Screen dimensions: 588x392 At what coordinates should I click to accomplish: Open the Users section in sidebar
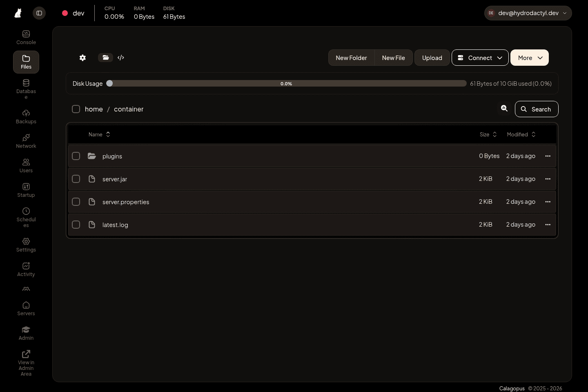pos(26,166)
